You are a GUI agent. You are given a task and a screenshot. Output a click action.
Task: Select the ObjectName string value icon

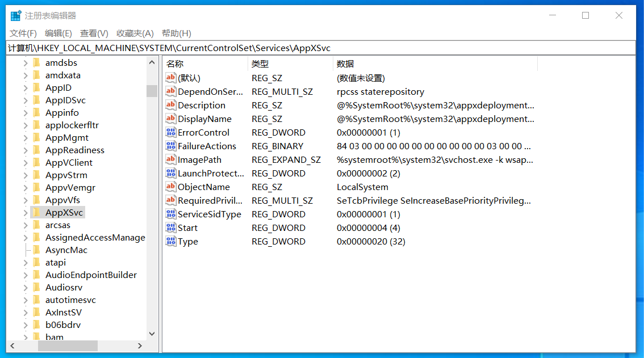[x=170, y=187]
